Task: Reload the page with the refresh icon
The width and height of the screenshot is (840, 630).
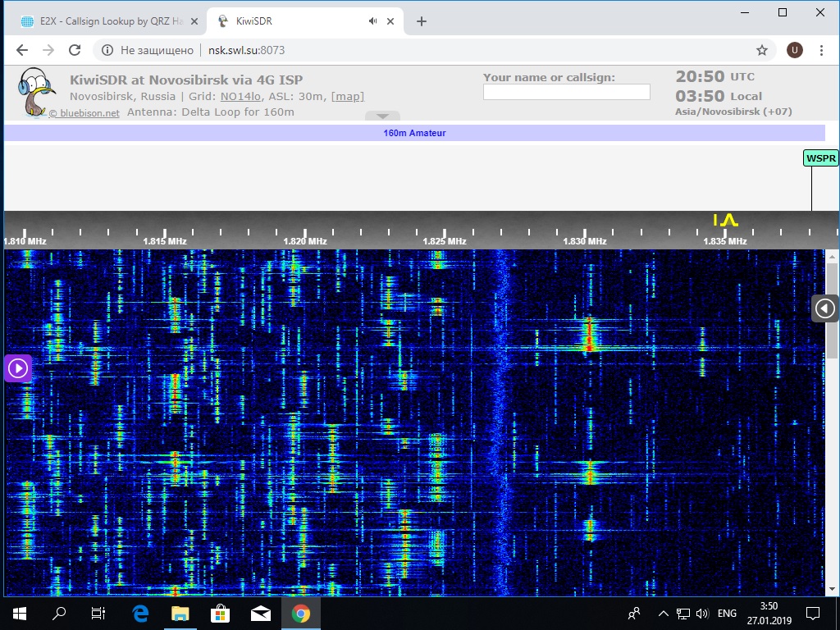Action: tap(75, 50)
